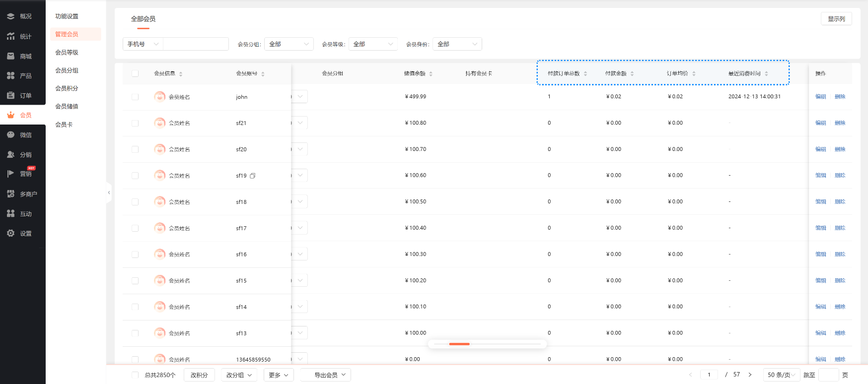Viewport: 868px width, 384px height.
Task: Open the 更多 dropdown button
Action: 279,375
